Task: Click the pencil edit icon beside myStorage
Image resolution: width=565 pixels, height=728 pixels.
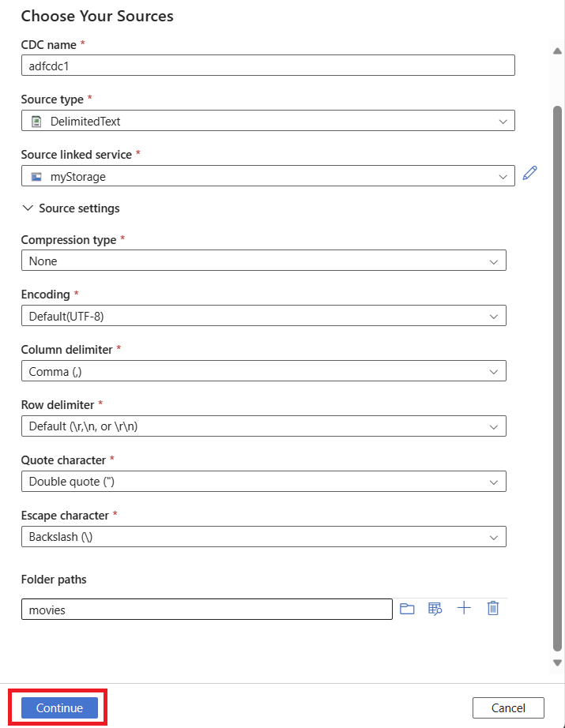Action: pos(529,173)
